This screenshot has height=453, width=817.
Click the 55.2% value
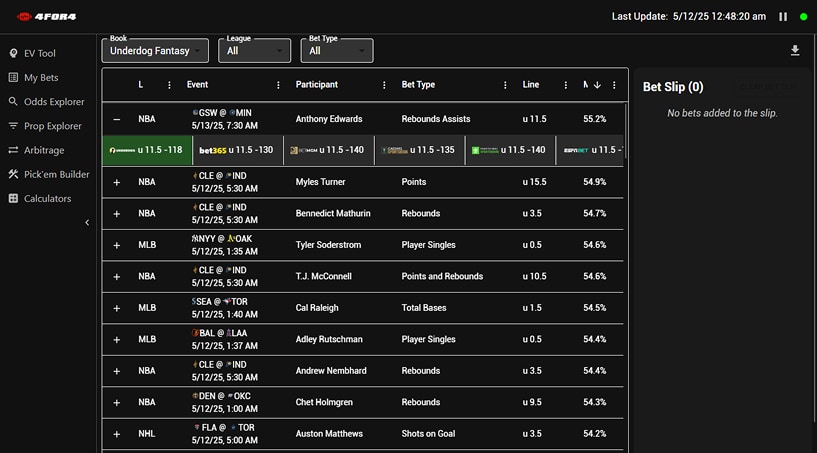pos(595,119)
